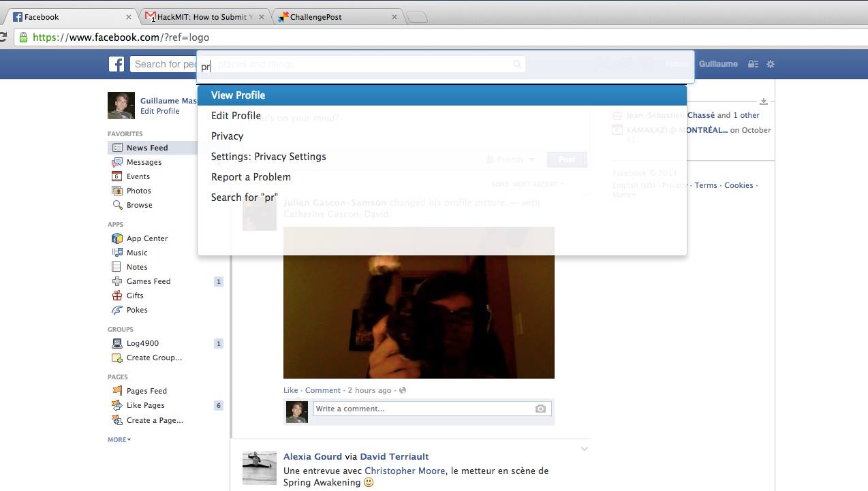
Task: Open the Messages icon in sidebar
Action: pos(117,162)
